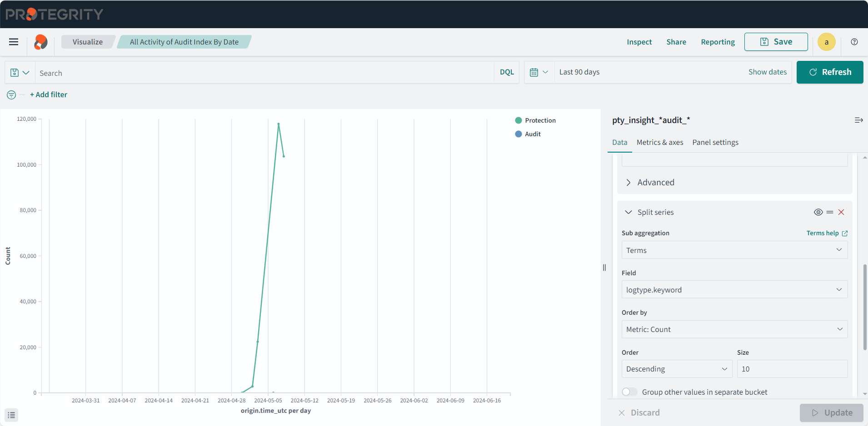This screenshot has width=868, height=426.
Task: Click the Audit legend label
Action: click(533, 134)
